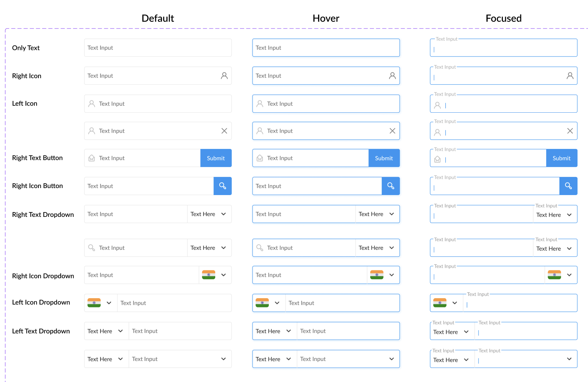This screenshot has width=588, height=382.
Task: Click the search icon button in Default column
Action: pos(223,186)
